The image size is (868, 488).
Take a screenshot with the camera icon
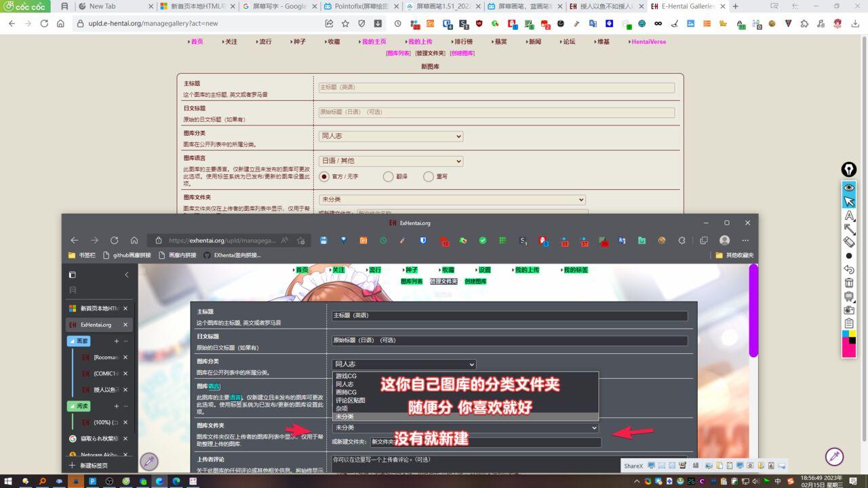point(848,310)
